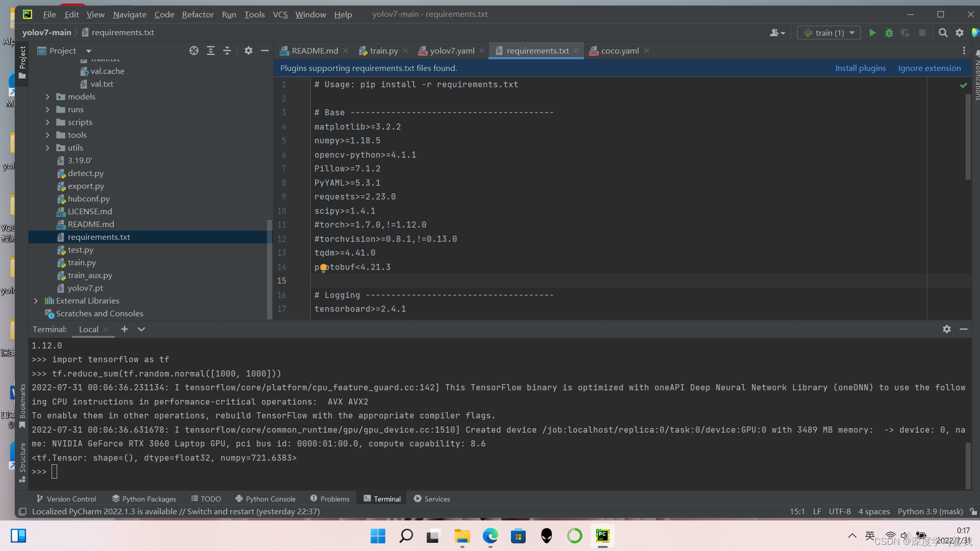
Task: Add a new terminal session tab
Action: (x=124, y=329)
